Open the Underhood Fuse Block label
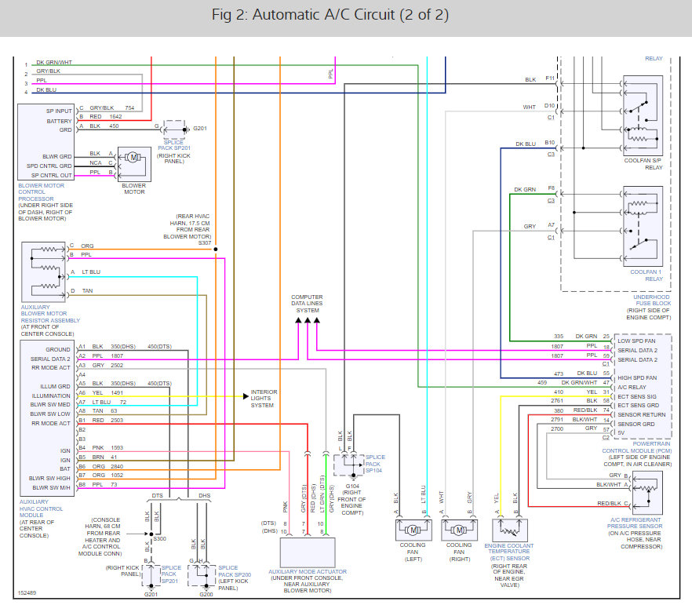This screenshot has width=692, height=616. click(x=652, y=300)
